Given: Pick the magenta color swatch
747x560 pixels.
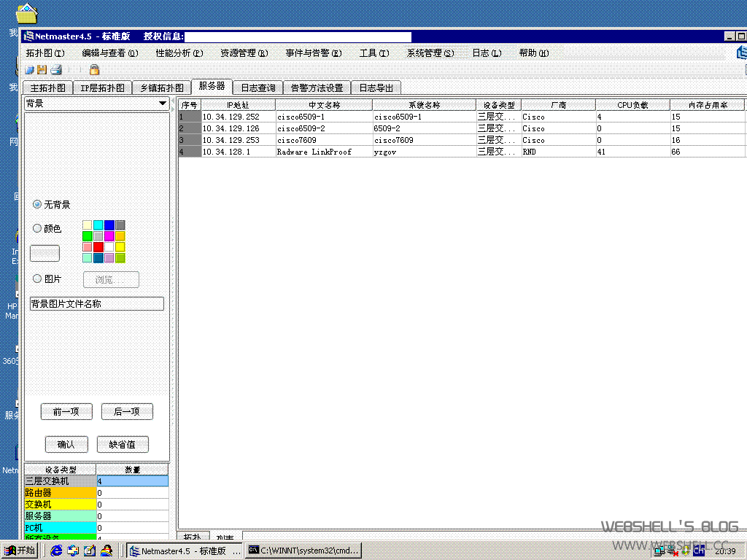Looking at the screenshot, I should [109, 236].
